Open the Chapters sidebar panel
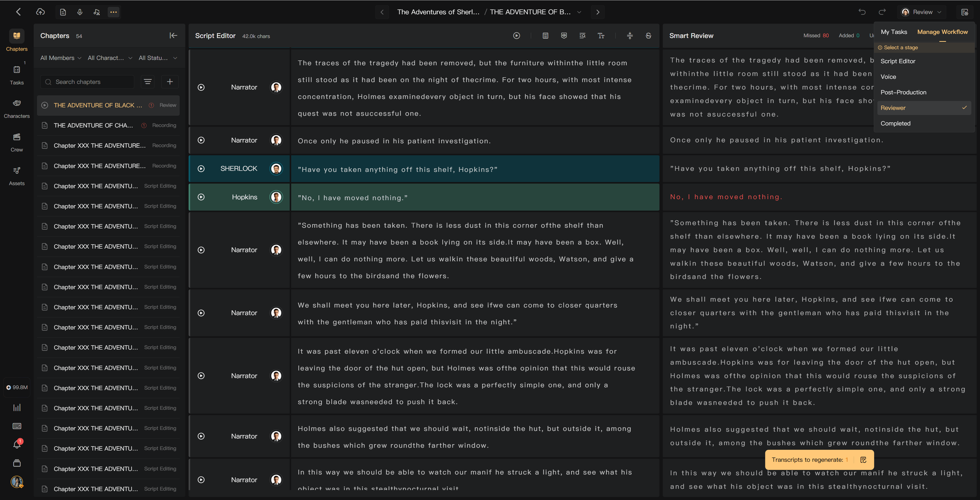 click(17, 41)
